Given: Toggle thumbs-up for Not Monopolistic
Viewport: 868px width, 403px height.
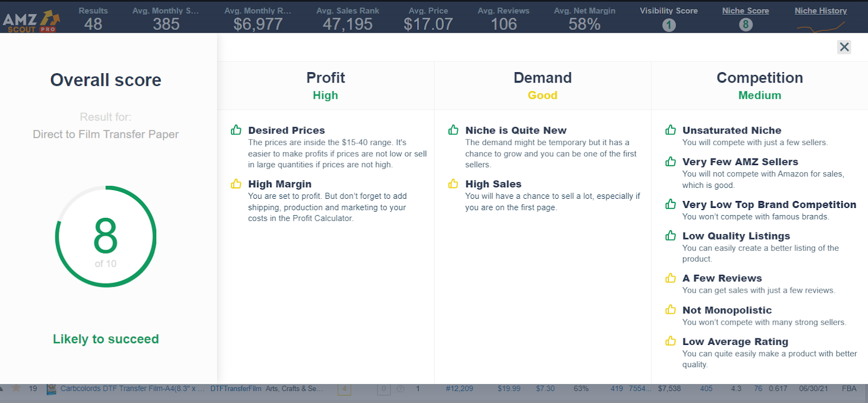Looking at the screenshot, I should click(671, 310).
